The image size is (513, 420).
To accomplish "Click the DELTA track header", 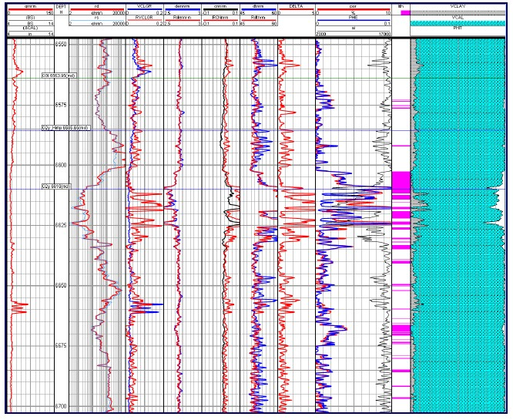I will coord(297,6).
